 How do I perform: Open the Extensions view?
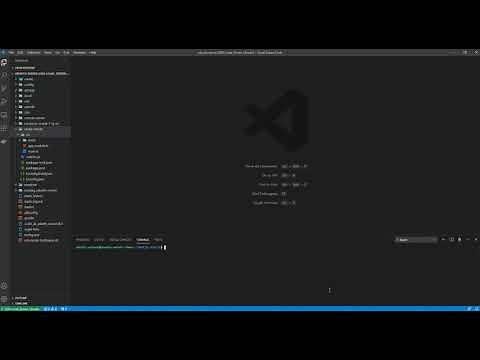click(x=4, y=128)
